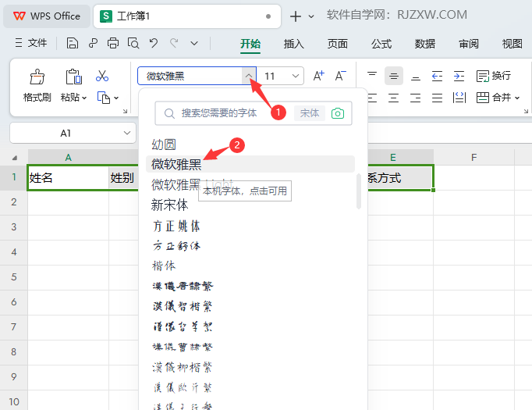The image size is (532, 410).
Task: Switch to the 数据 tab
Action: coord(425,44)
